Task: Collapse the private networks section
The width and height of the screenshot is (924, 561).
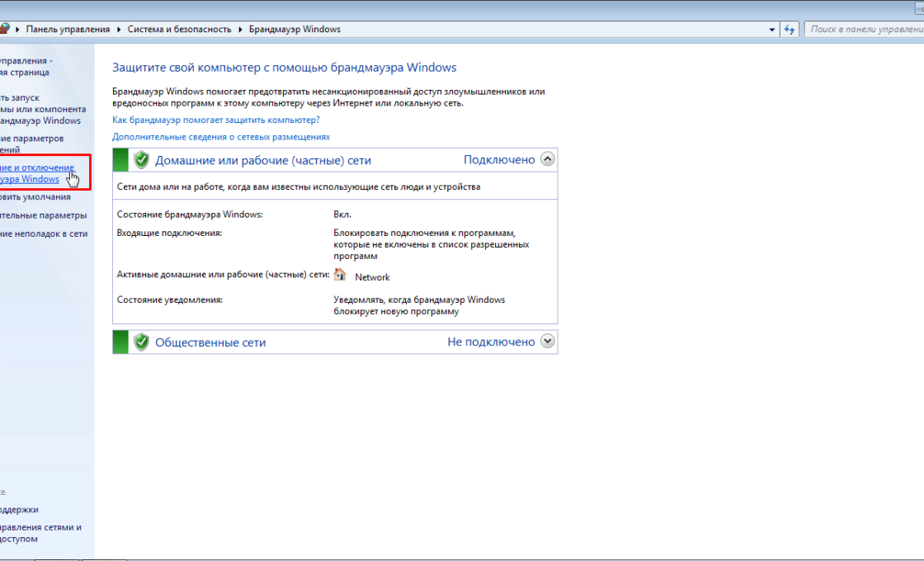Action: tap(548, 159)
